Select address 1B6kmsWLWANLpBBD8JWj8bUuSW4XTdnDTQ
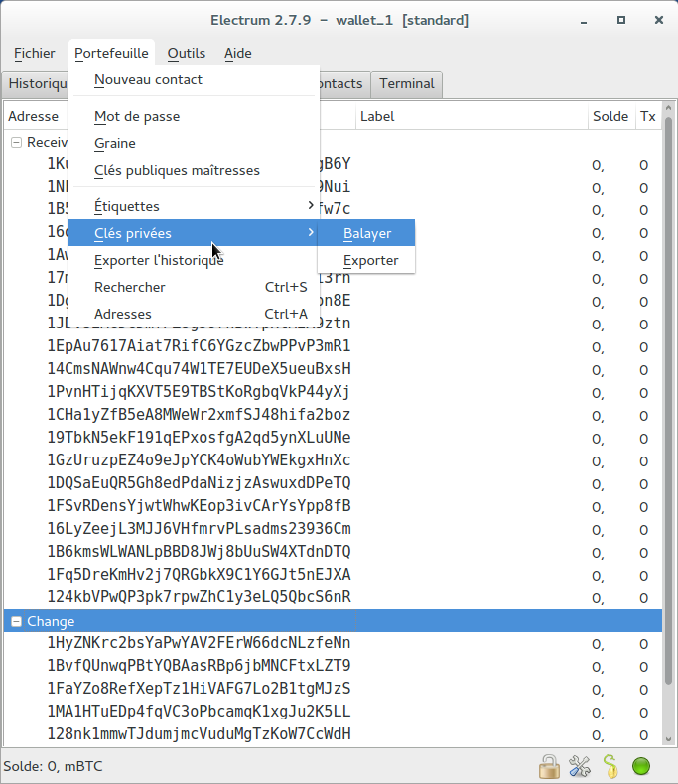This screenshot has height=784, width=678. coord(199,552)
